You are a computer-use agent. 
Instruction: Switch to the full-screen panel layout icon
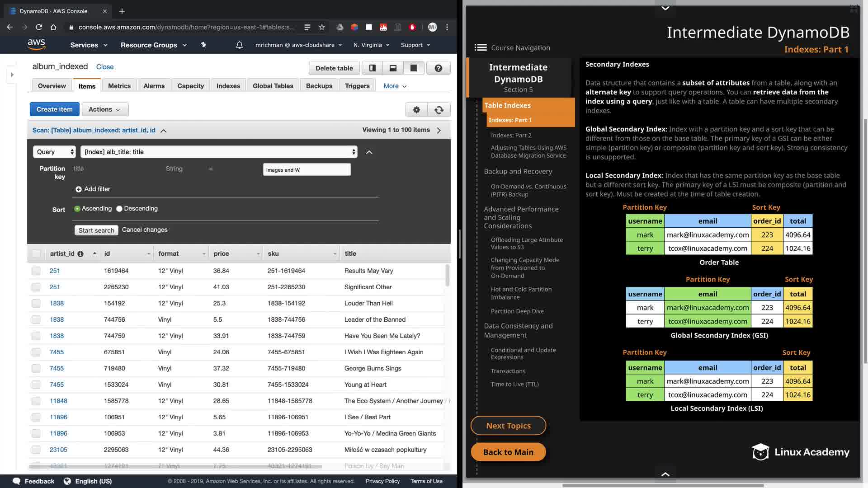click(x=413, y=68)
